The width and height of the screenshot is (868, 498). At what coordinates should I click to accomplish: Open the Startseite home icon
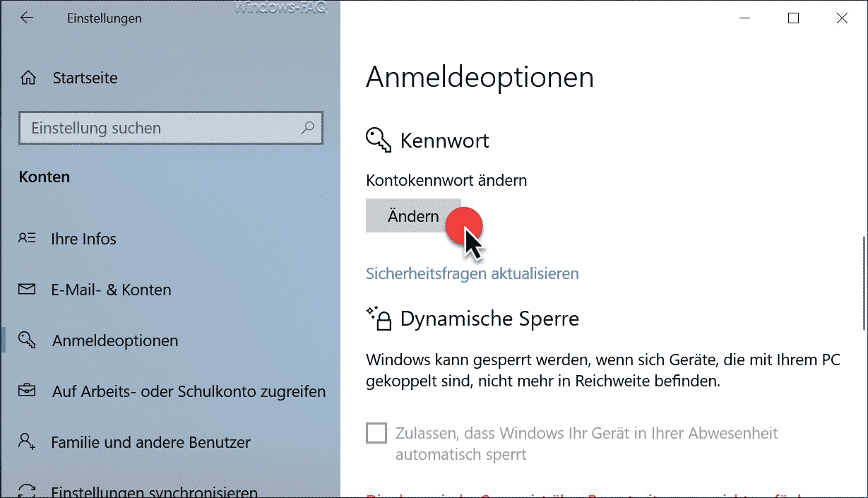tap(28, 78)
